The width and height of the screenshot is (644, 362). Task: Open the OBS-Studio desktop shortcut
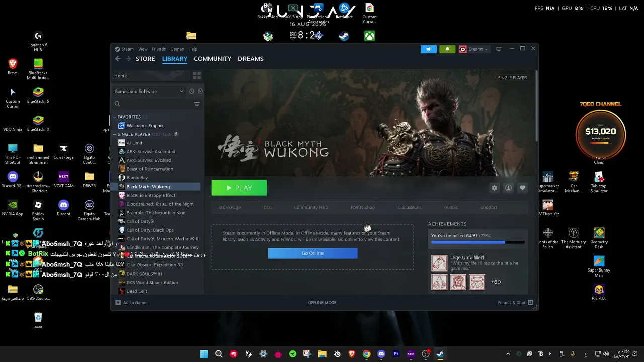pos(38,293)
